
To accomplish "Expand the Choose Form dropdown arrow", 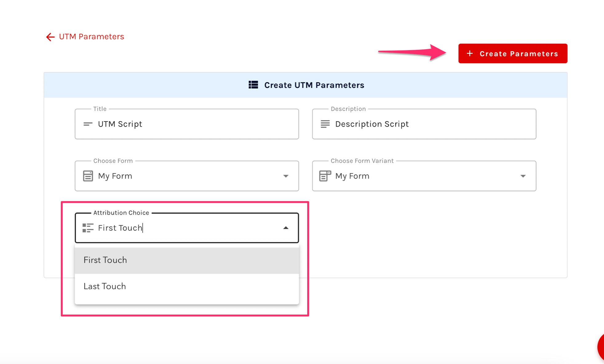I will click(286, 176).
